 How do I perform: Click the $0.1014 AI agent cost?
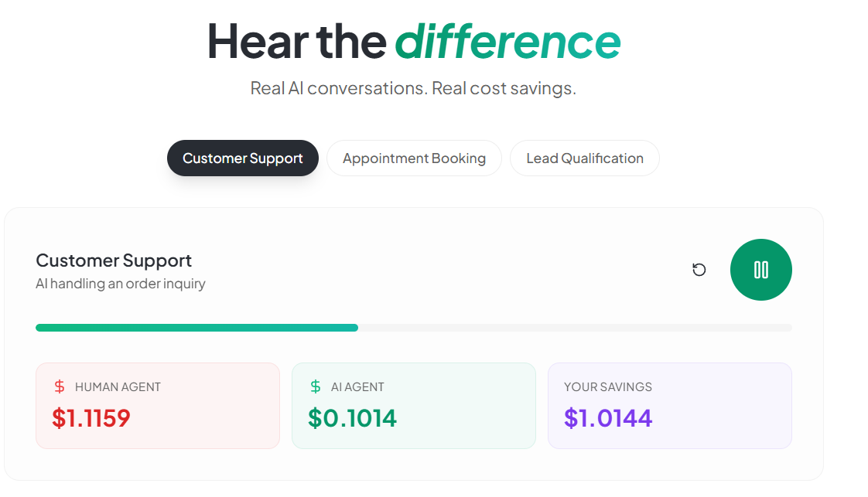point(353,418)
